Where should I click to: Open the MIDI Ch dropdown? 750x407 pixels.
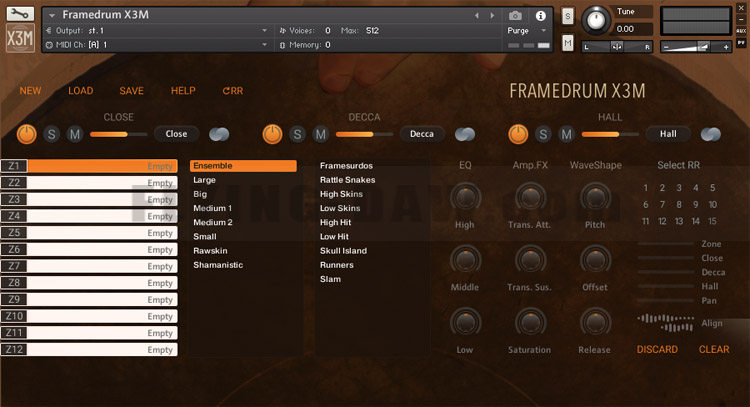coord(156,45)
